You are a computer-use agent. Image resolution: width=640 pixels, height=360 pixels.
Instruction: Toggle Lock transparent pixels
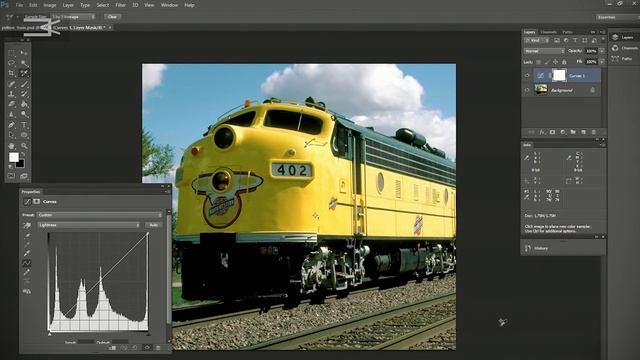539,62
